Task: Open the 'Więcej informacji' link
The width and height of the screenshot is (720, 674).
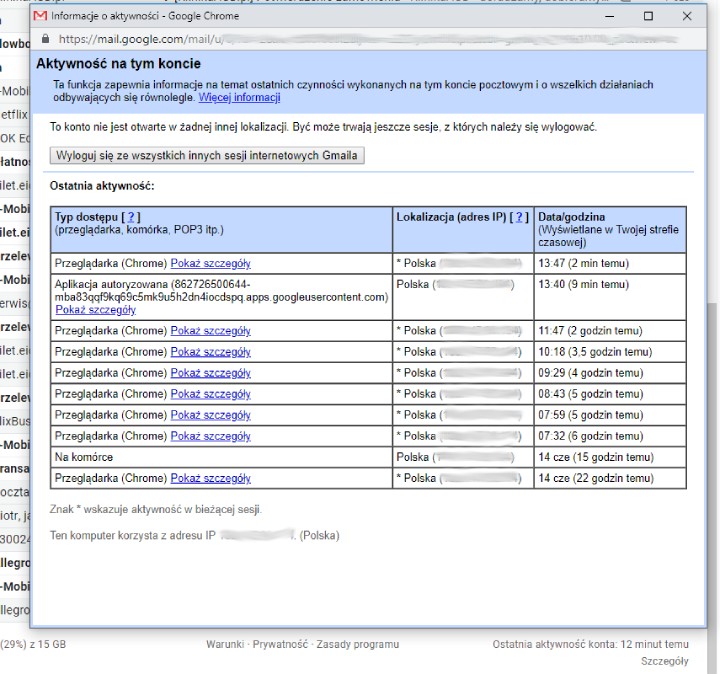Action: (239, 98)
